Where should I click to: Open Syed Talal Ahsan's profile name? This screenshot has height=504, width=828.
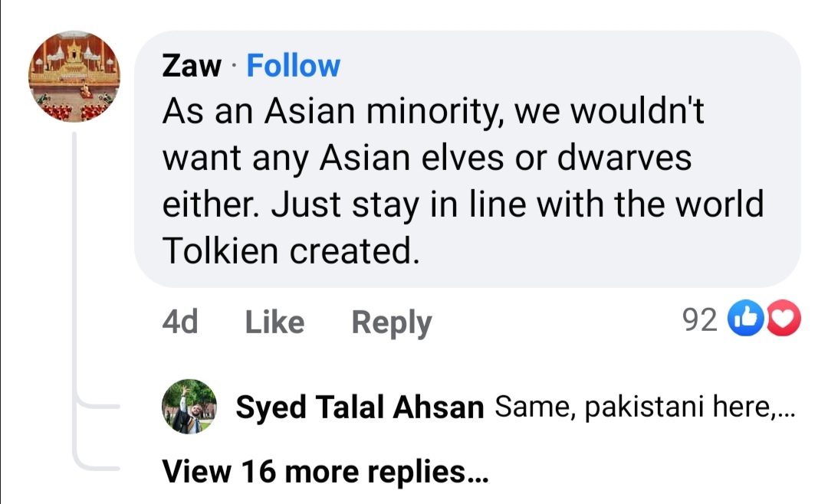(x=360, y=408)
